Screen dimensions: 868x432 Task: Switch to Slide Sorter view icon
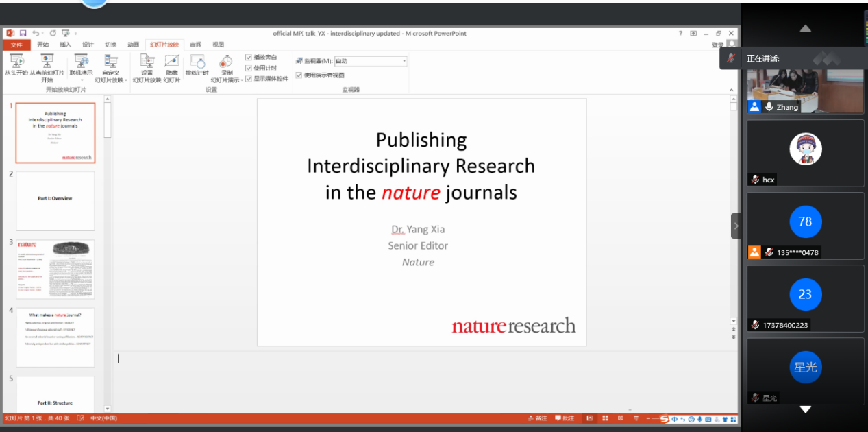point(605,418)
